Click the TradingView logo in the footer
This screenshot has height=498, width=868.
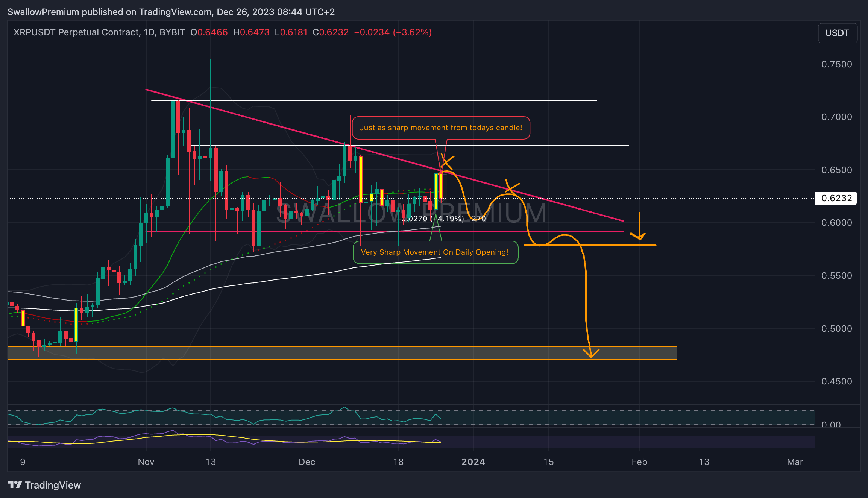44,485
